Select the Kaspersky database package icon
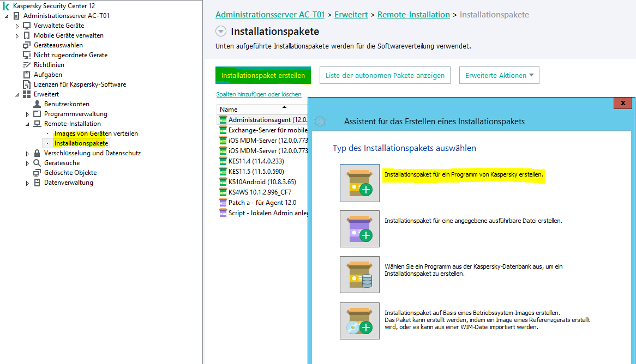The width and height of the screenshot is (636, 364). point(359,275)
